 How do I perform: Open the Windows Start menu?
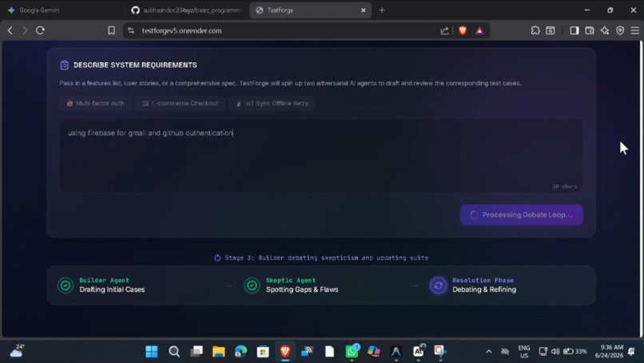(152, 352)
